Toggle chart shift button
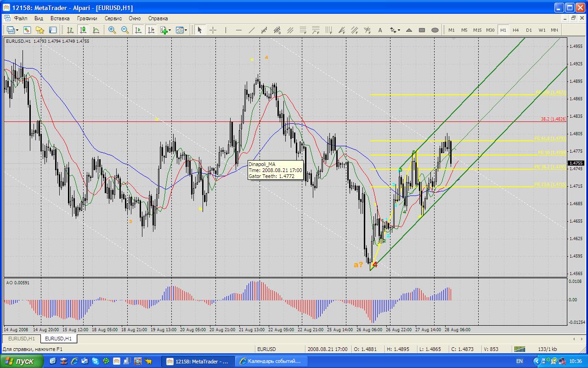The width and height of the screenshot is (588, 368). point(151,30)
